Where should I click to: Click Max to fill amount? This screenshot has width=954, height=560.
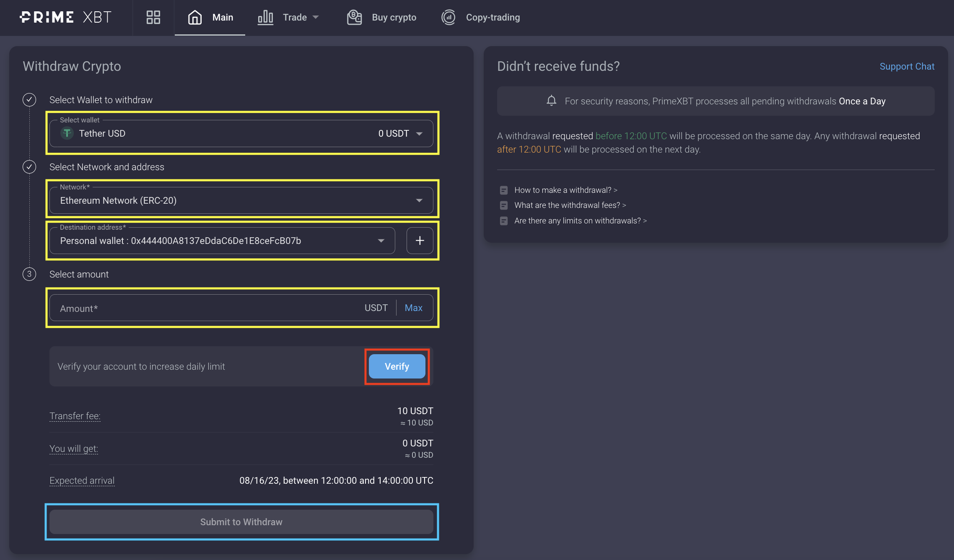pos(413,308)
